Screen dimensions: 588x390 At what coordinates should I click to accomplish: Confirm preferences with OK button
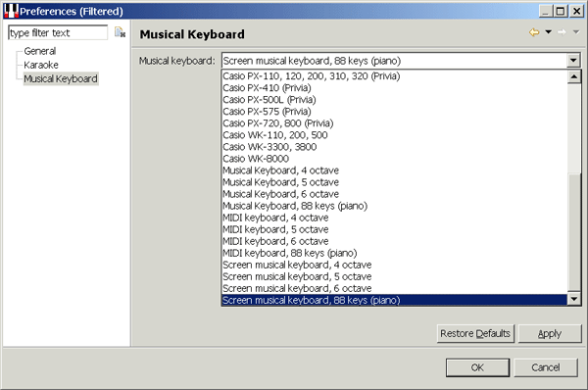[477, 367]
